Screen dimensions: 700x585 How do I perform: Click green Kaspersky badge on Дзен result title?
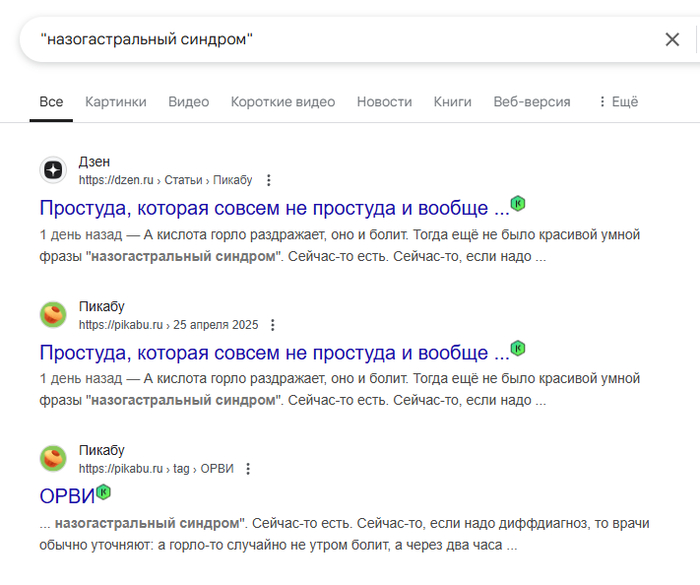coord(518,204)
